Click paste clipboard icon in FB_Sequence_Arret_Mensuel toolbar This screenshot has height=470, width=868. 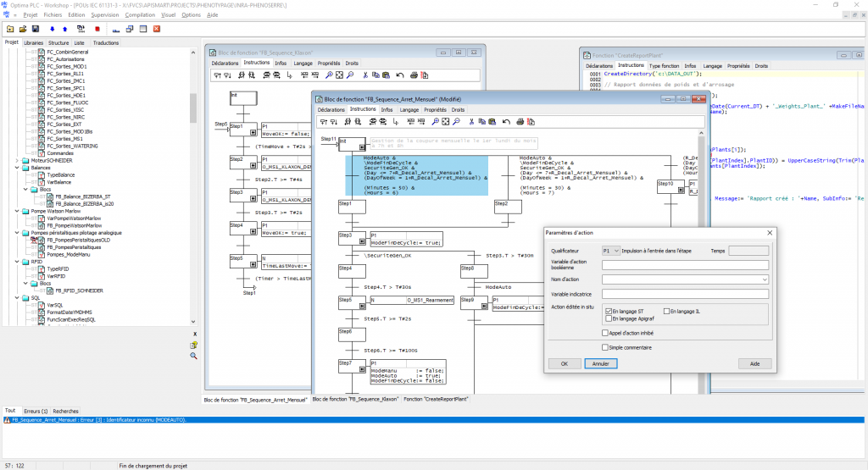pos(492,122)
